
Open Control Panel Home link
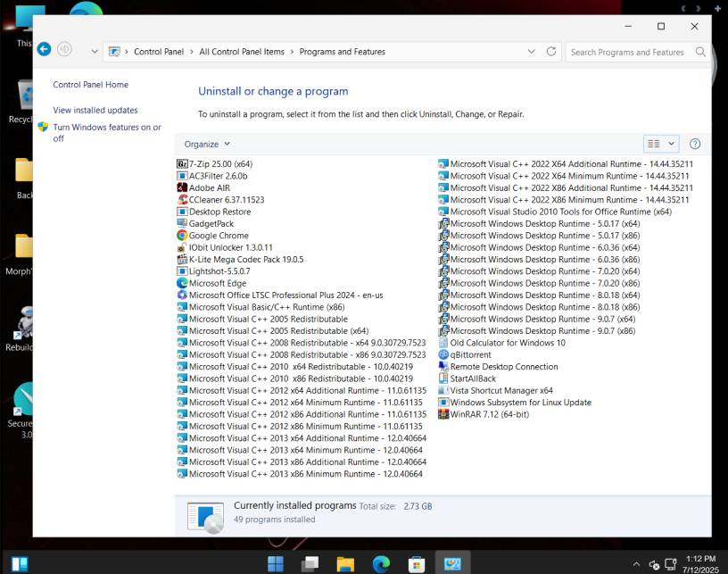90,85
